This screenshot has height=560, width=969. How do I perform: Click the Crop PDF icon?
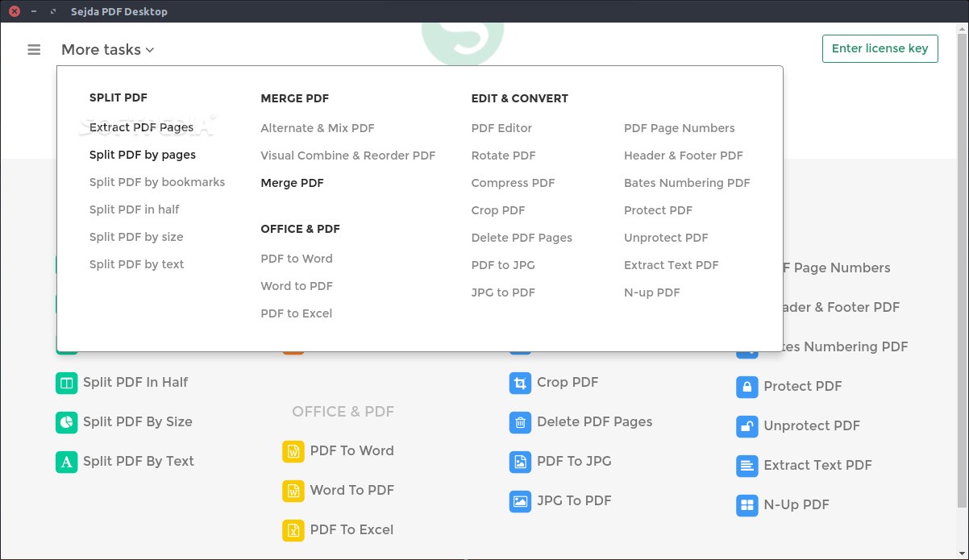520,383
